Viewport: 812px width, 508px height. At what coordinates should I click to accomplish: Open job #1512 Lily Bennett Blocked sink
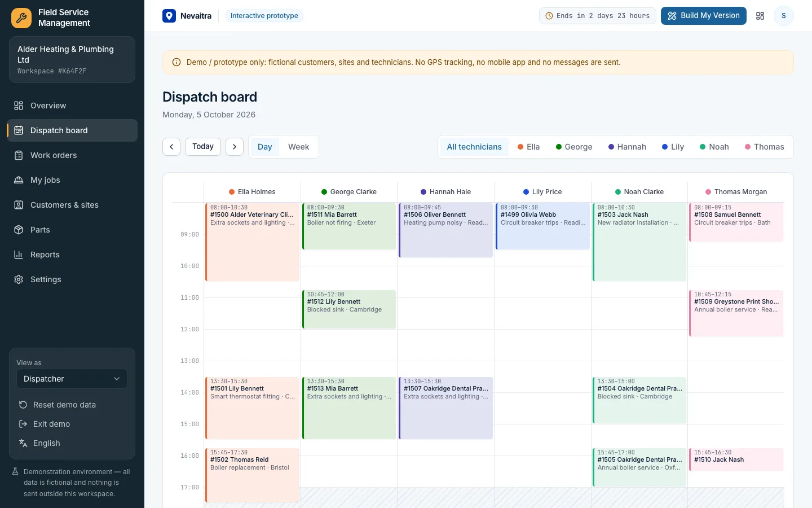pyautogui.click(x=349, y=309)
